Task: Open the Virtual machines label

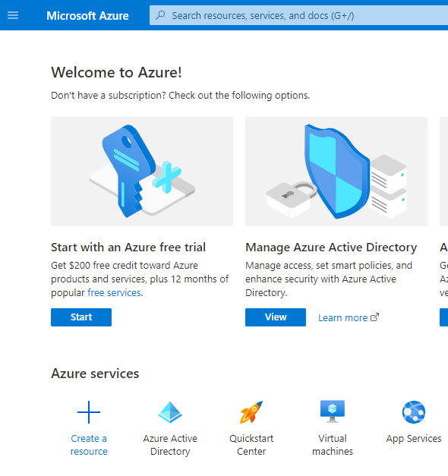Action: pyautogui.click(x=333, y=445)
